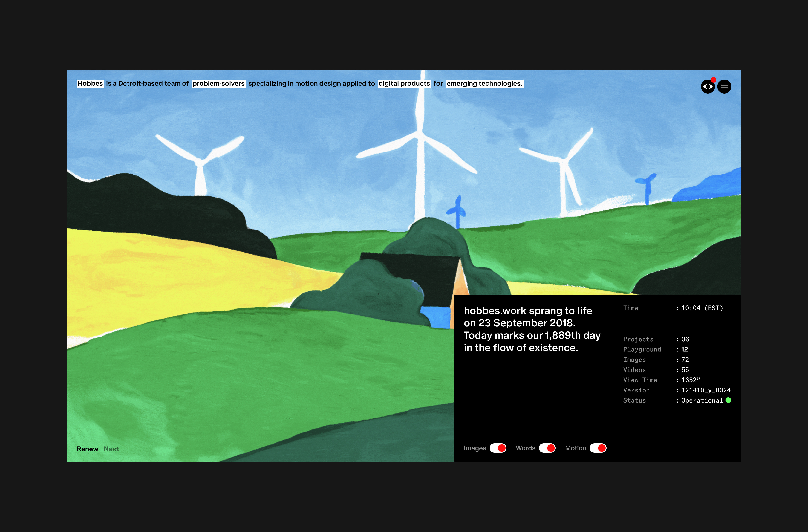The height and width of the screenshot is (532, 808).
Task: Toggle the Words switch
Action: pyautogui.click(x=547, y=448)
